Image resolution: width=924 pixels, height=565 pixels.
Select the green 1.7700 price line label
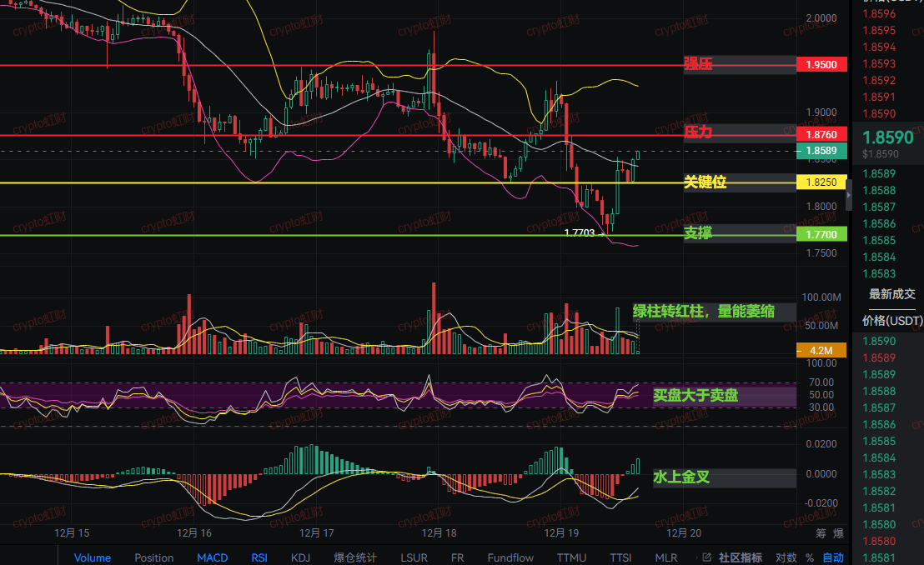click(821, 234)
